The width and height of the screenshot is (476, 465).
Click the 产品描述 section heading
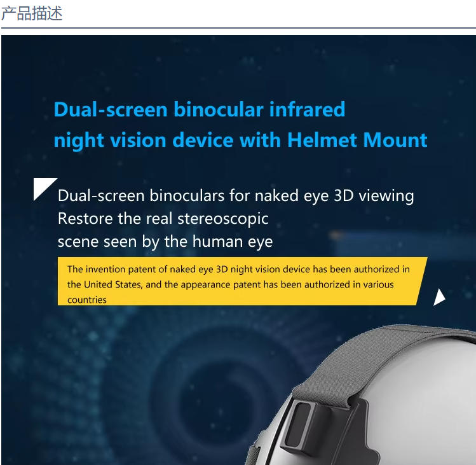tap(32, 13)
